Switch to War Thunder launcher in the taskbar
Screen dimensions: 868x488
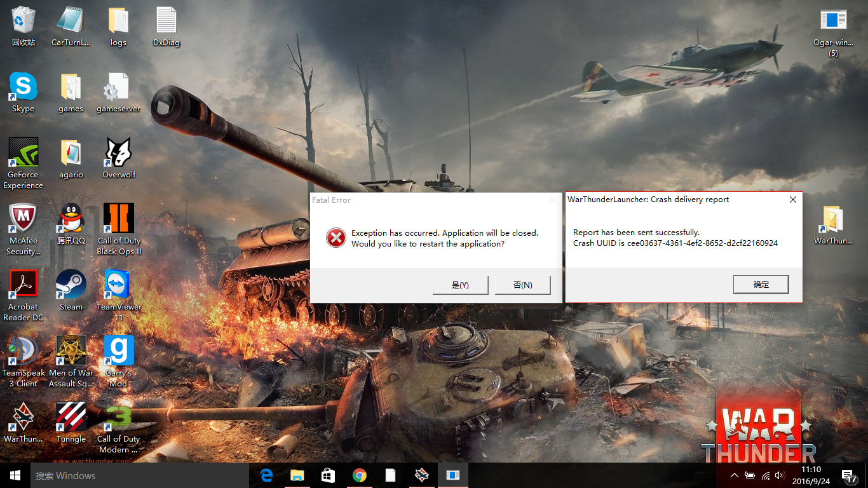click(421, 475)
